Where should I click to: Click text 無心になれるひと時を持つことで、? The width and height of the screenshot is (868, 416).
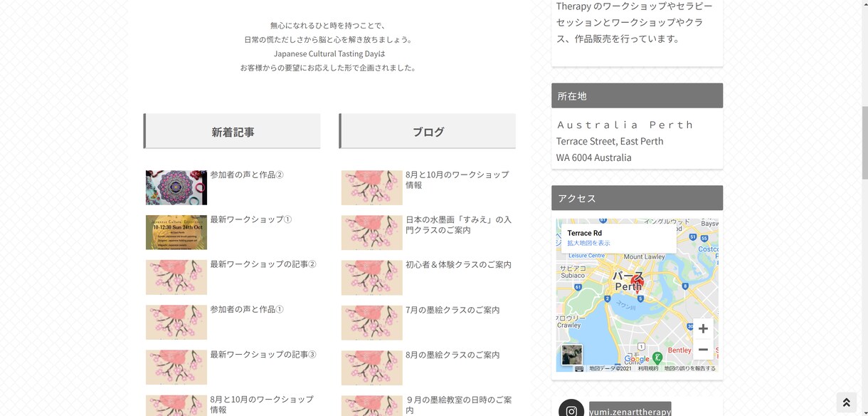(329, 25)
